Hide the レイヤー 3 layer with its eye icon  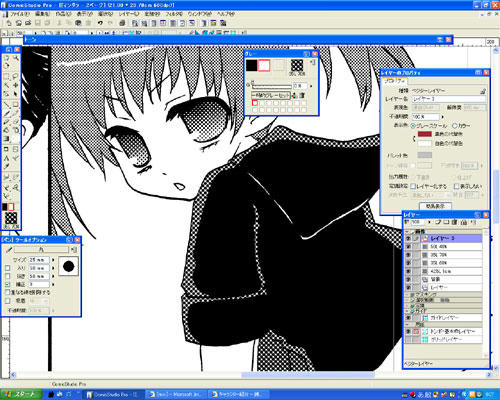coord(408,239)
